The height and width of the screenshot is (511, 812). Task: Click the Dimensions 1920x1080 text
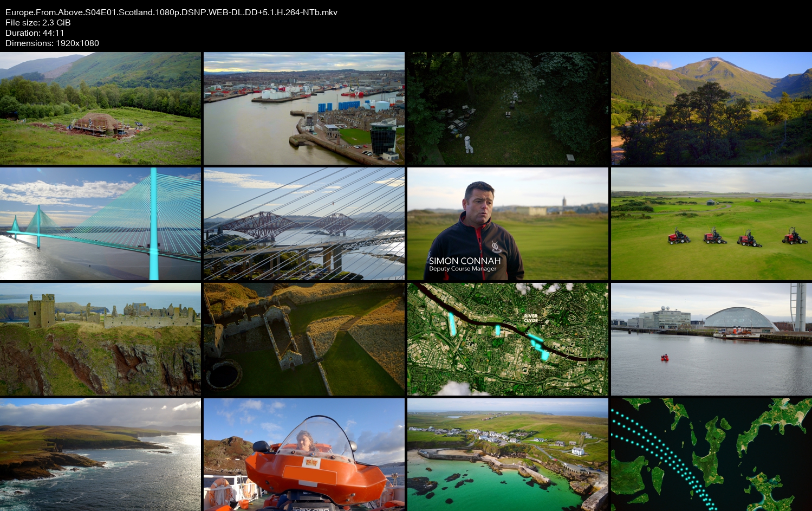52,43
